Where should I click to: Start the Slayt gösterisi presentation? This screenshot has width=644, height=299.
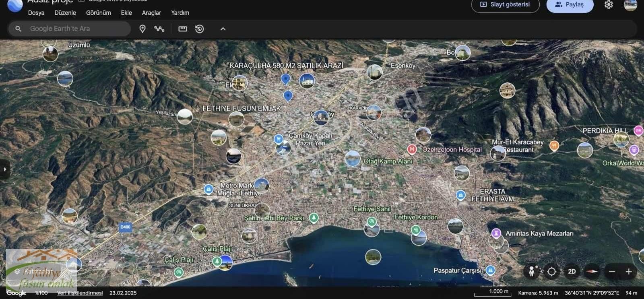coord(505,5)
